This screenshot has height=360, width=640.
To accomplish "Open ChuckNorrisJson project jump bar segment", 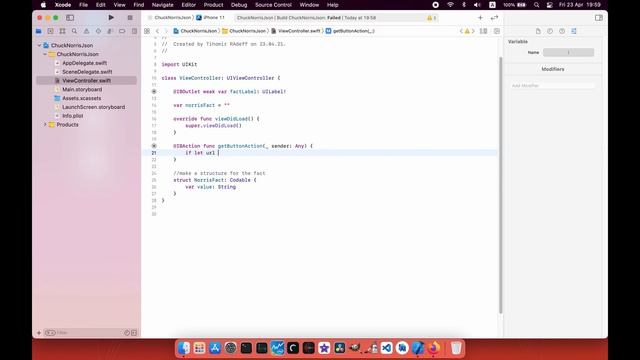I will point(195,31).
